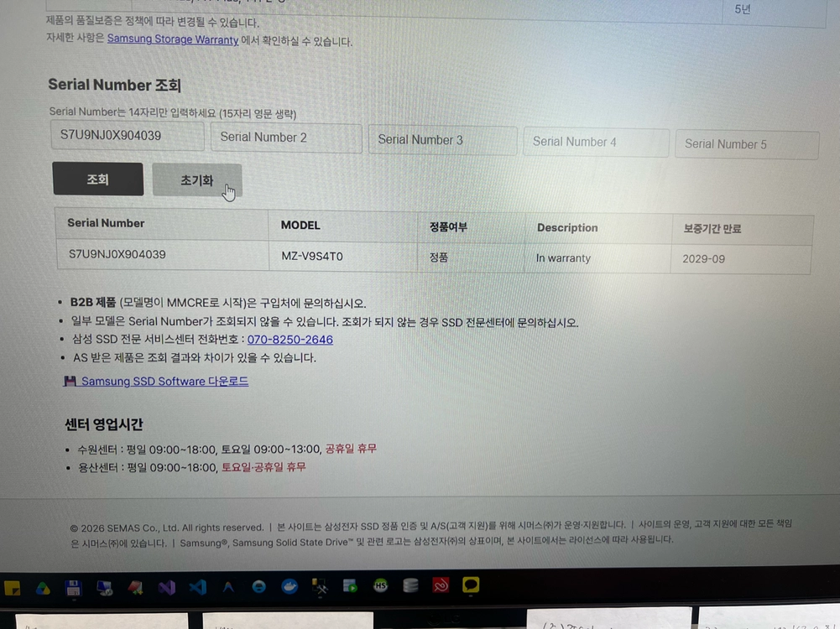Image resolution: width=840 pixels, height=629 pixels.
Task: Open the database-with-tools taskbar icon
Action: [321, 586]
